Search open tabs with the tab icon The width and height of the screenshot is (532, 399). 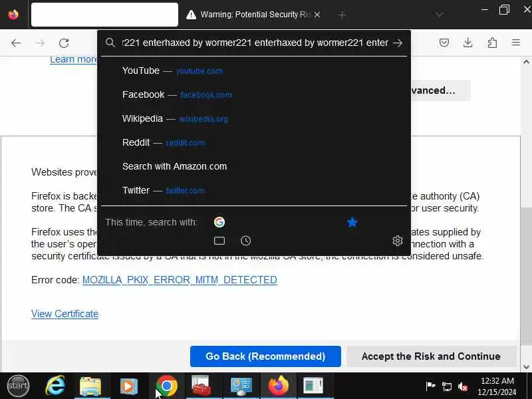[219, 241]
